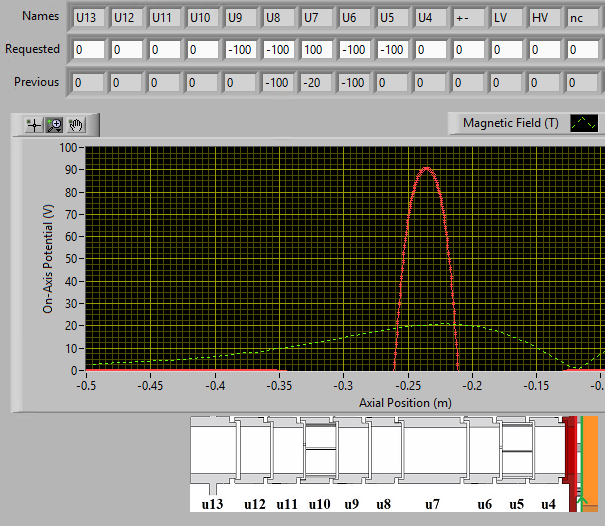The image size is (605, 526).
Task: Click the Requested U7 field showing 100
Action: click(316, 49)
